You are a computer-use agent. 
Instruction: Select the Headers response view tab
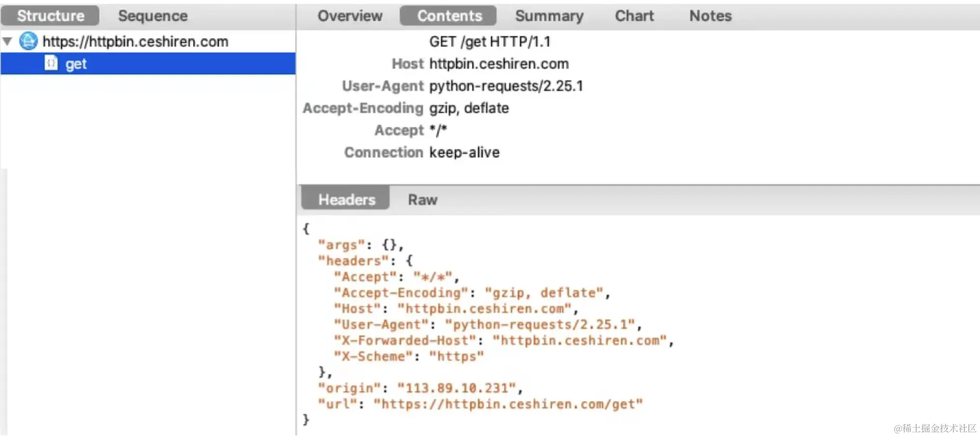point(346,199)
